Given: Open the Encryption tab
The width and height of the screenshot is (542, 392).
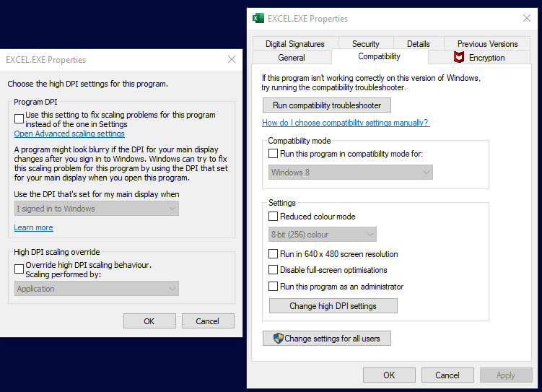Looking at the screenshot, I should 479,57.
